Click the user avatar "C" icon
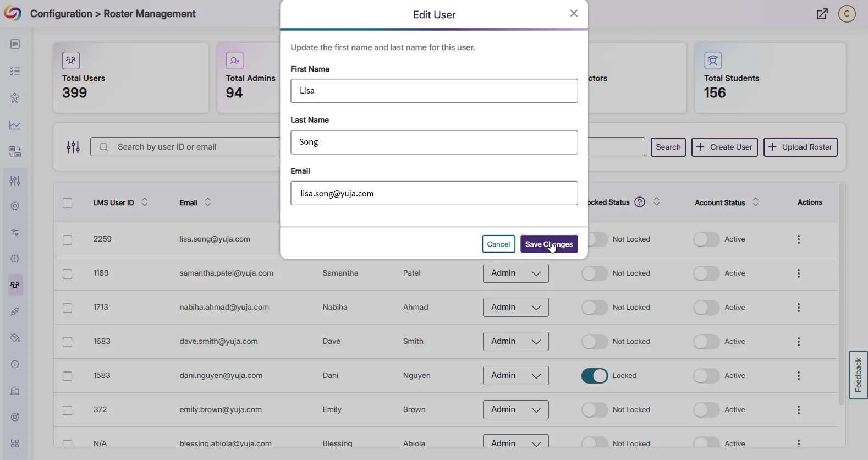Viewport: 868px width, 460px height. pyautogui.click(x=847, y=14)
